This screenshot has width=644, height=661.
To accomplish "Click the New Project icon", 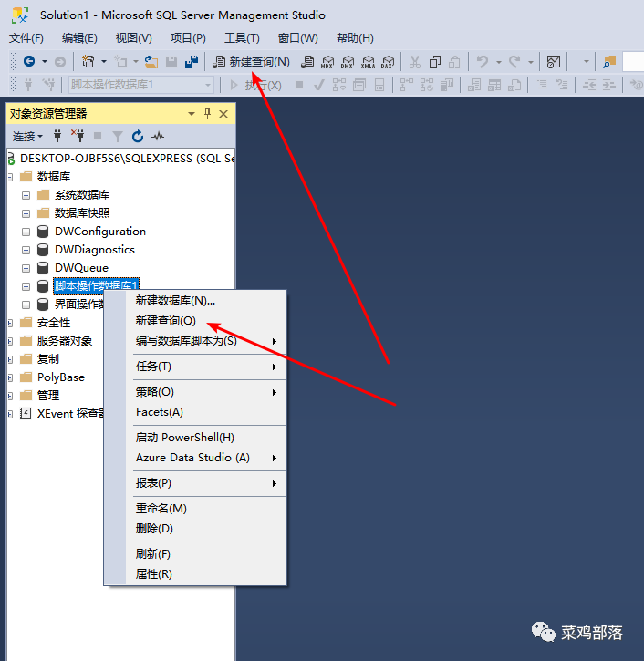I will tap(88, 62).
